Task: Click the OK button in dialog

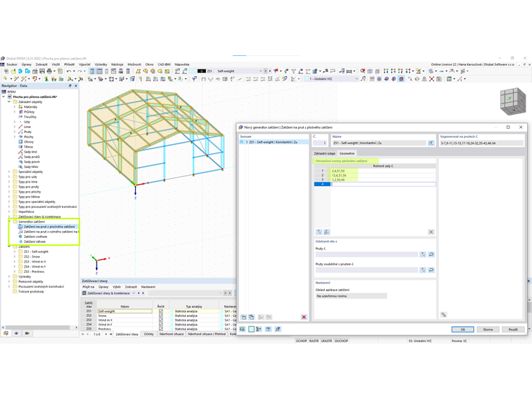Action: click(463, 330)
